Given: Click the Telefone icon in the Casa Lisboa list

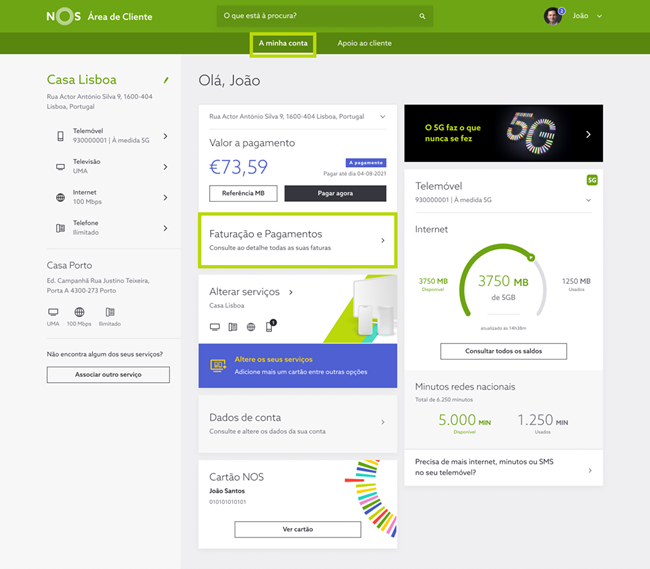Looking at the screenshot, I should [x=61, y=228].
